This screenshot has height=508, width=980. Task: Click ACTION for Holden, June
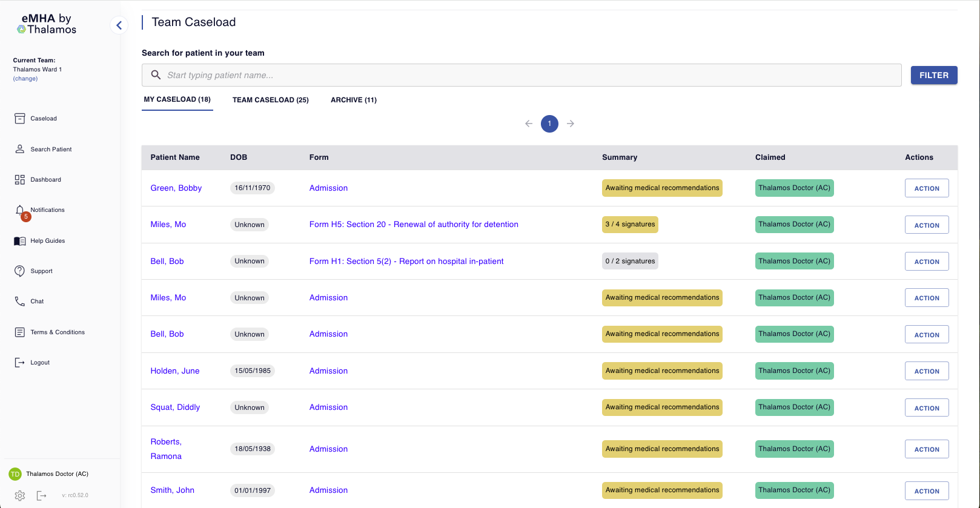pyautogui.click(x=927, y=371)
